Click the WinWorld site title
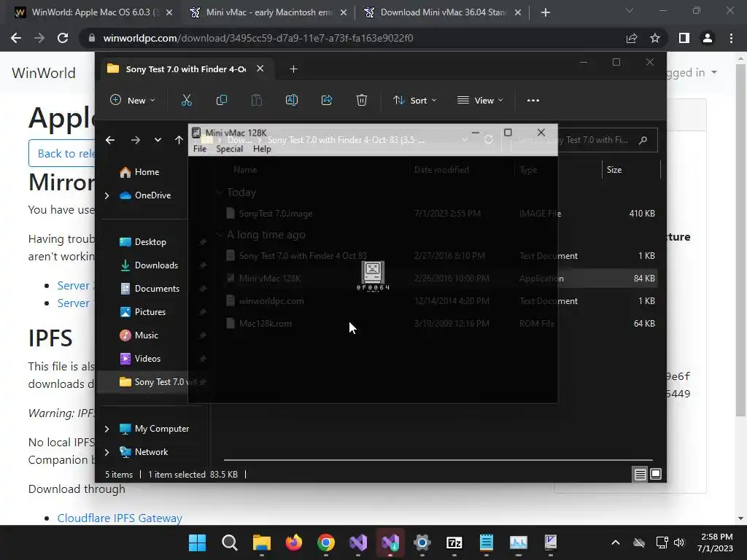 [x=44, y=74]
